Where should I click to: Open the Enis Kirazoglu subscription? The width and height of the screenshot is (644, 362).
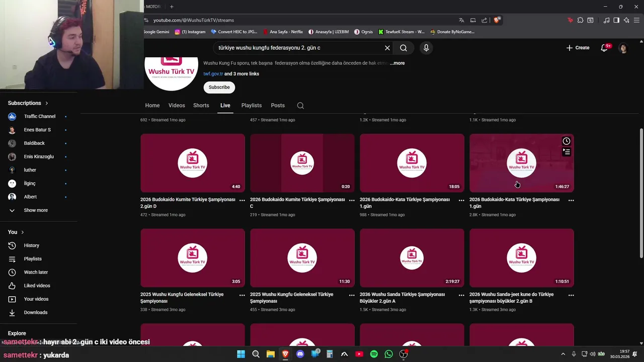pyautogui.click(x=38, y=156)
